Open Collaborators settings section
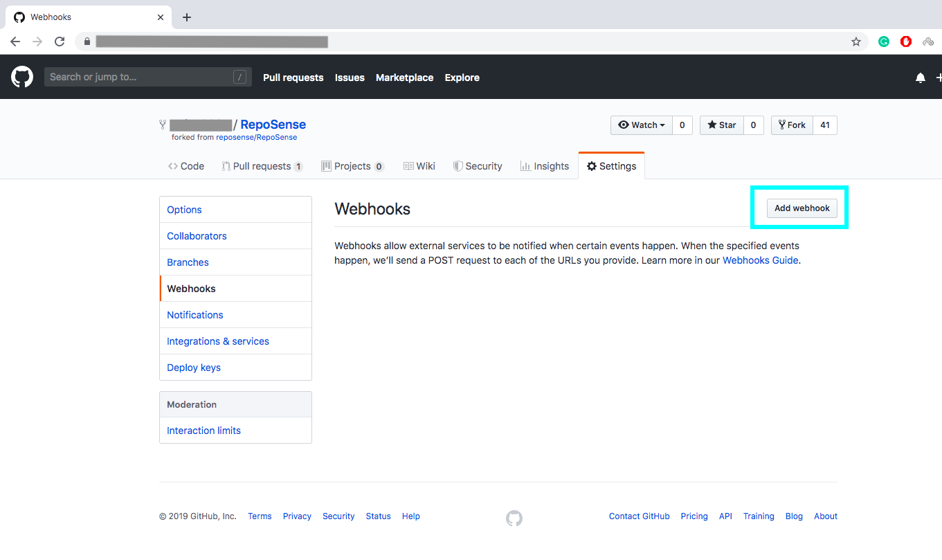The image size is (942, 560). (x=197, y=236)
